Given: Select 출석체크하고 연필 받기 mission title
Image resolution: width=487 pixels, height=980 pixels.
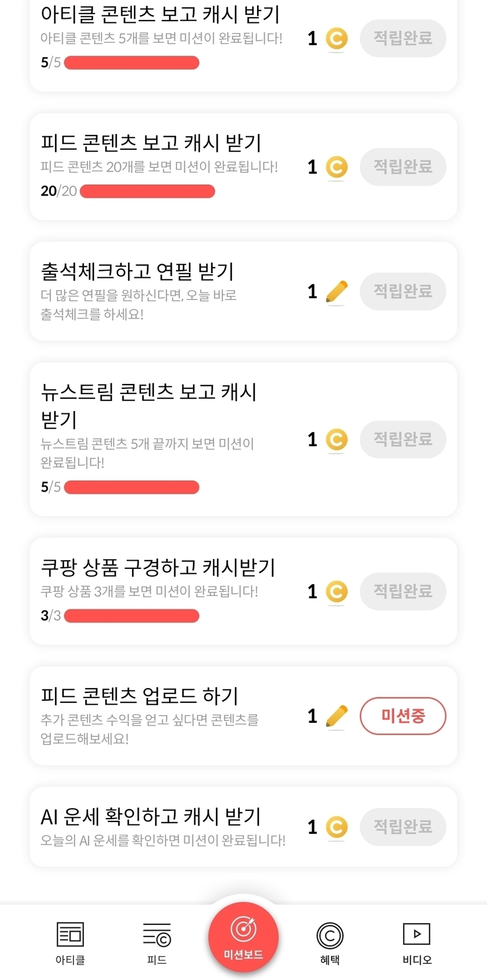Looking at the screenshot, I should (137, 271).
